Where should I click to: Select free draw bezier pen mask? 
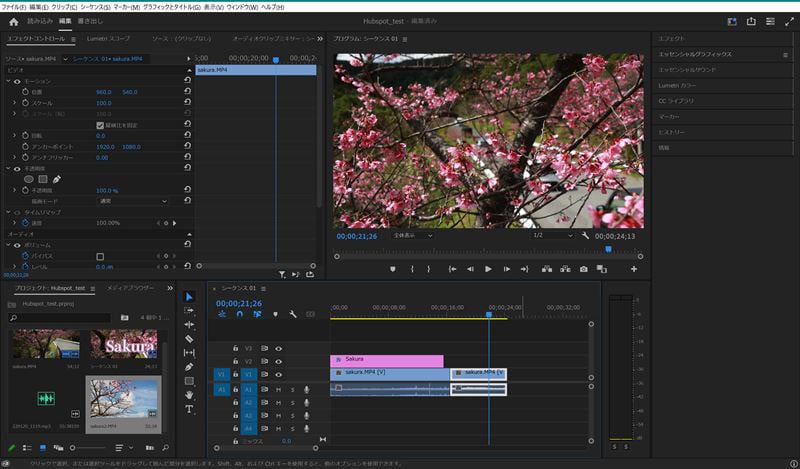(57, 179)
